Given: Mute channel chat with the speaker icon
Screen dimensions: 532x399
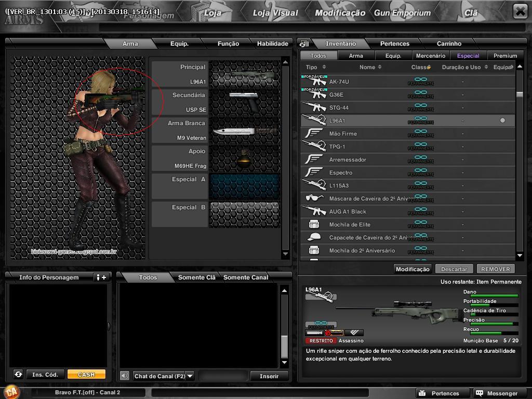Looking at the screenshot, I should tap(125, 376).
